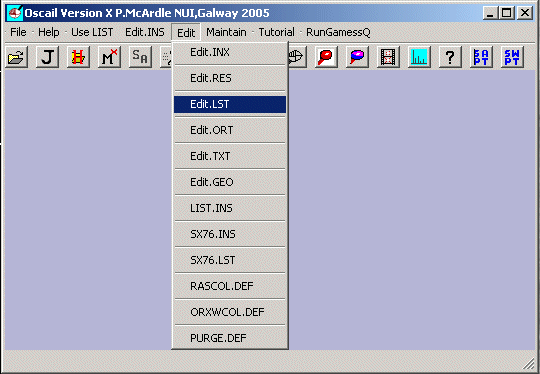Maximize the Oscail window
The height and width of the screenshot is (374, 540).
coord(507,13)
